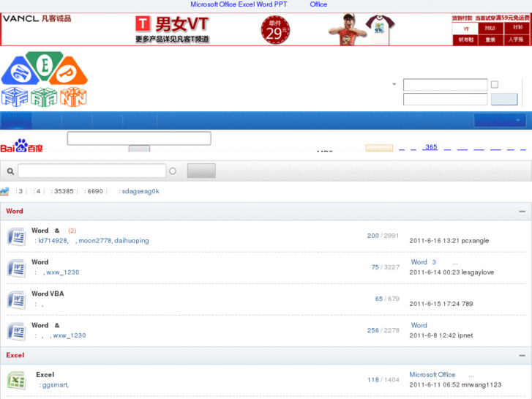The height and width of the screenshot is (399, 532).
Task: Click the man in orange shirt image
Action: pyautogui.click(x=348, y=29)
